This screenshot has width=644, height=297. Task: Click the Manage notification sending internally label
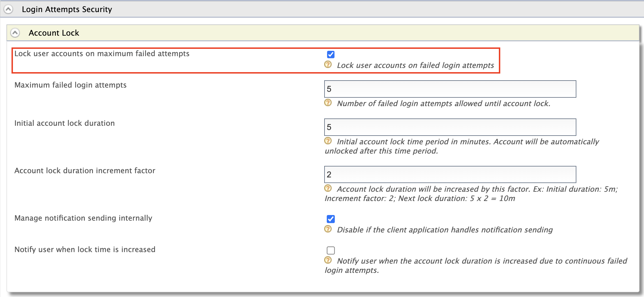pos(83,218)
